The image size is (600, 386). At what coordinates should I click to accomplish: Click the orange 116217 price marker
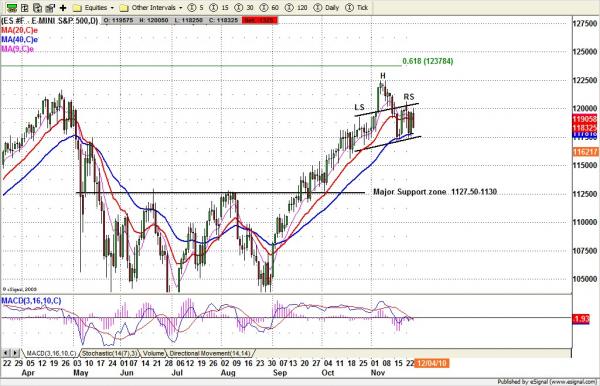point(585,152)
